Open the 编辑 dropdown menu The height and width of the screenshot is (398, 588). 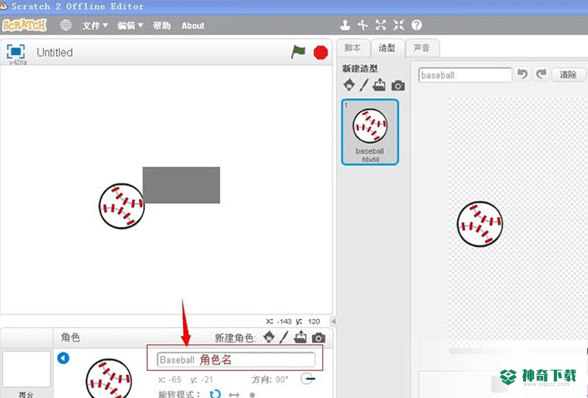(x=130, y=26)
